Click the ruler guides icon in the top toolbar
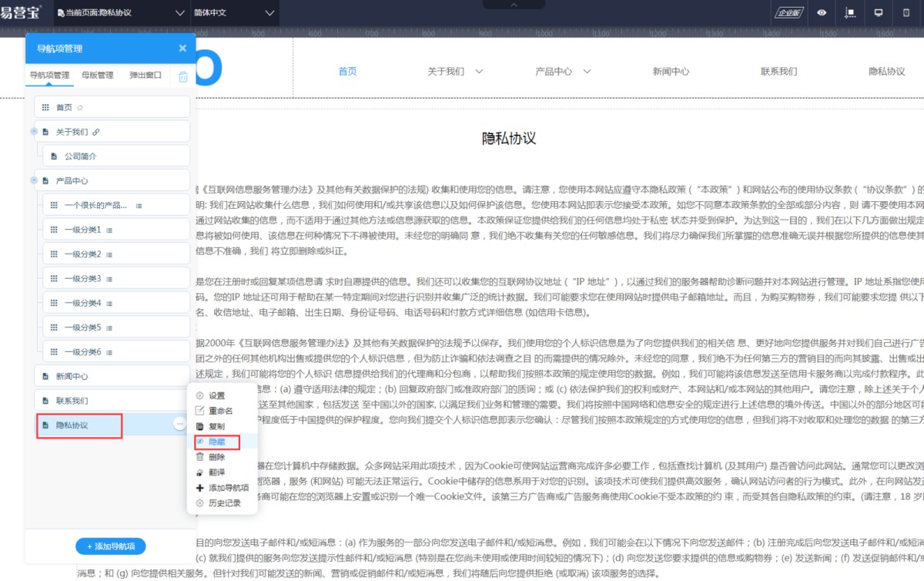 click(x=850, y=13)
